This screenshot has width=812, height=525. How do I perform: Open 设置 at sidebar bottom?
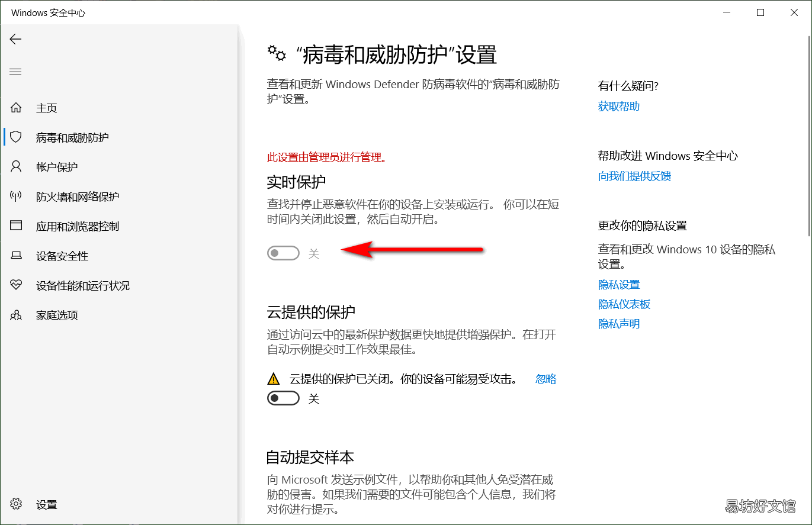coord(47,504)
